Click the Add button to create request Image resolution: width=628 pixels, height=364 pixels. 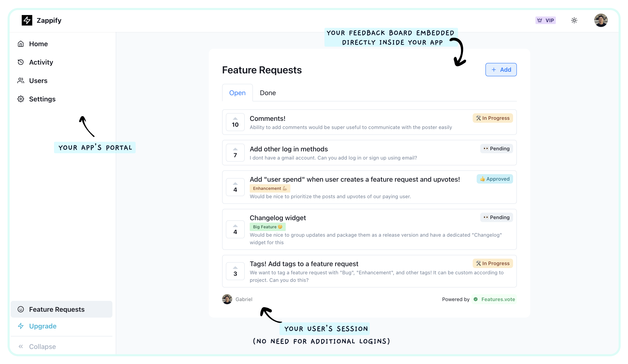501,69
